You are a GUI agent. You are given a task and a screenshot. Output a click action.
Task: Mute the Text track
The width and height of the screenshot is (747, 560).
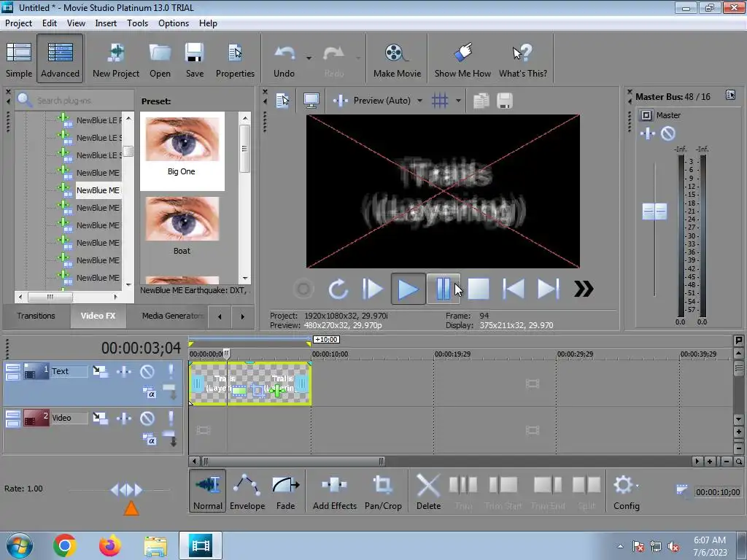(147, 371)
